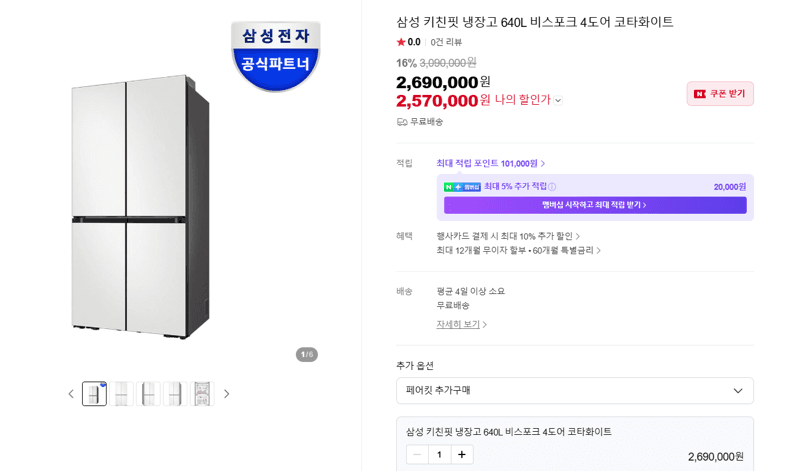Decrease quantity with the minus button
Image resolution: width=800 pixels, height=471 pixels.
417,455
